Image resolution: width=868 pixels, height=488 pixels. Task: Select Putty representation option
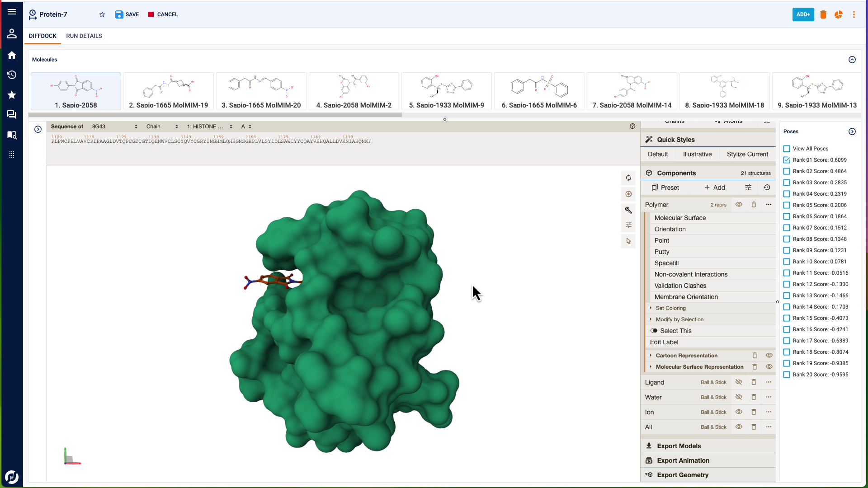[712, 252]
